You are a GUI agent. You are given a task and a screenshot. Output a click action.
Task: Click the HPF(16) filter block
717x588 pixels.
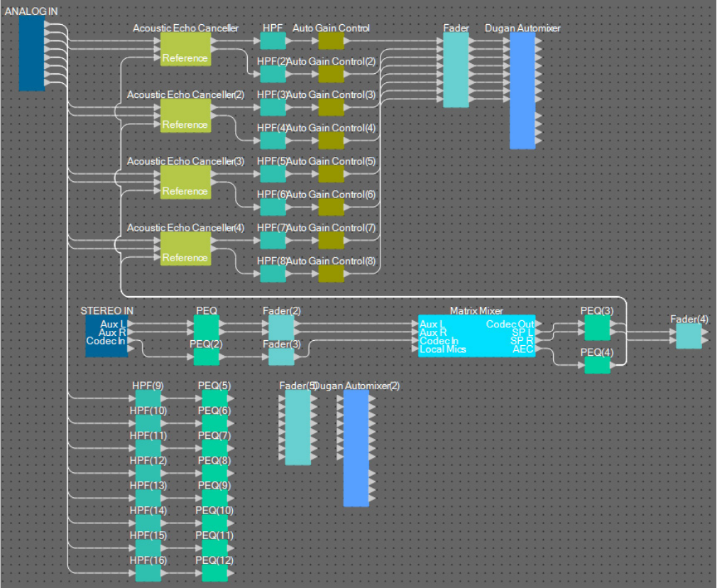coord(148,573)
